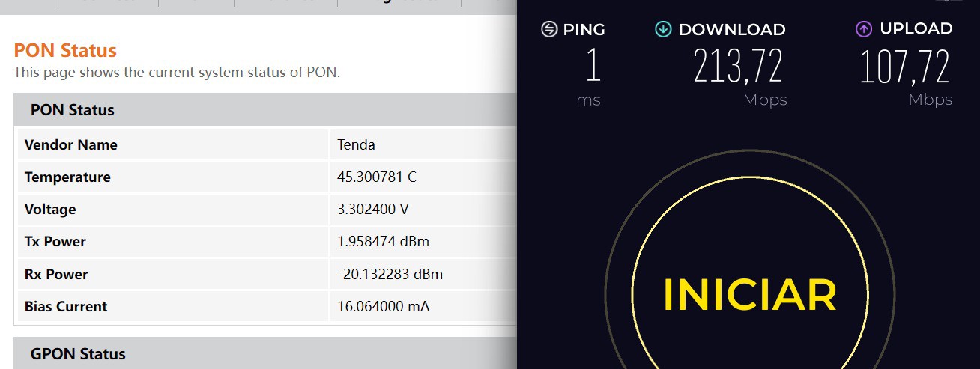Select the GPON Status section header

pyautogui.click(x=78, y=353)
